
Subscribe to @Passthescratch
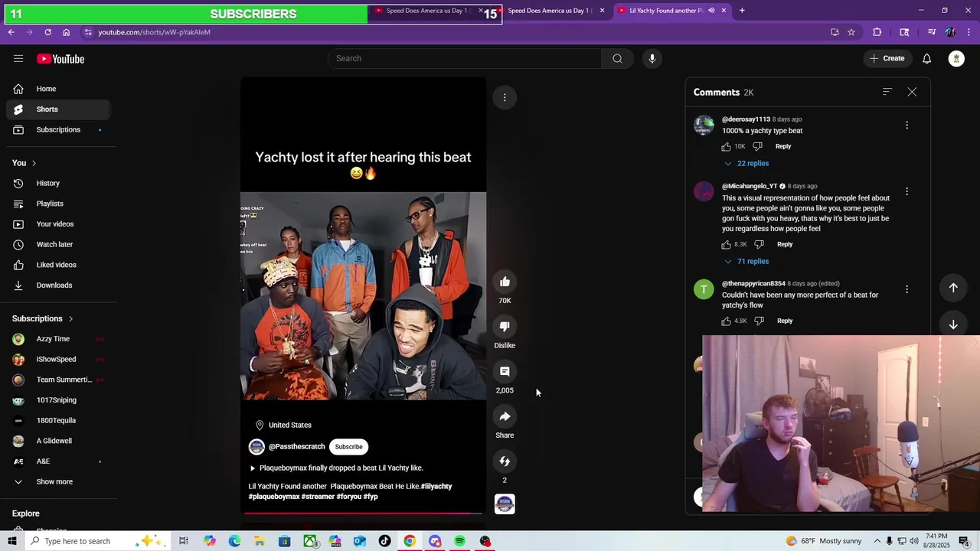[x=348, y=447]
